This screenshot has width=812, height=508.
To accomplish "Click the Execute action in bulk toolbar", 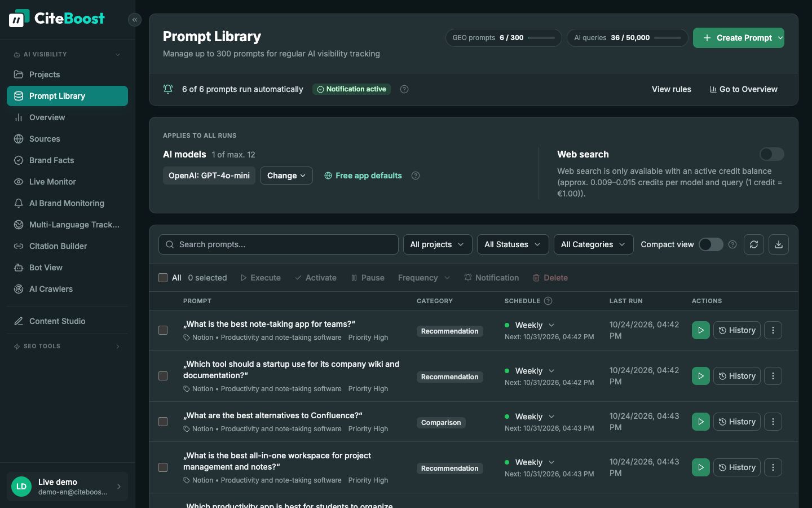I will tap(261, 278).
